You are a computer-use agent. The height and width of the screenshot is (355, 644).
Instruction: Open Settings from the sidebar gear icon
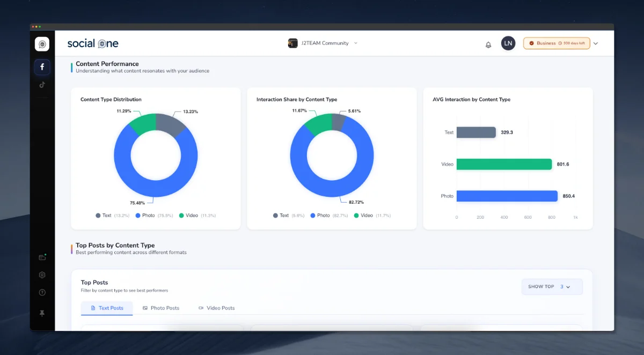click(42, 275)
